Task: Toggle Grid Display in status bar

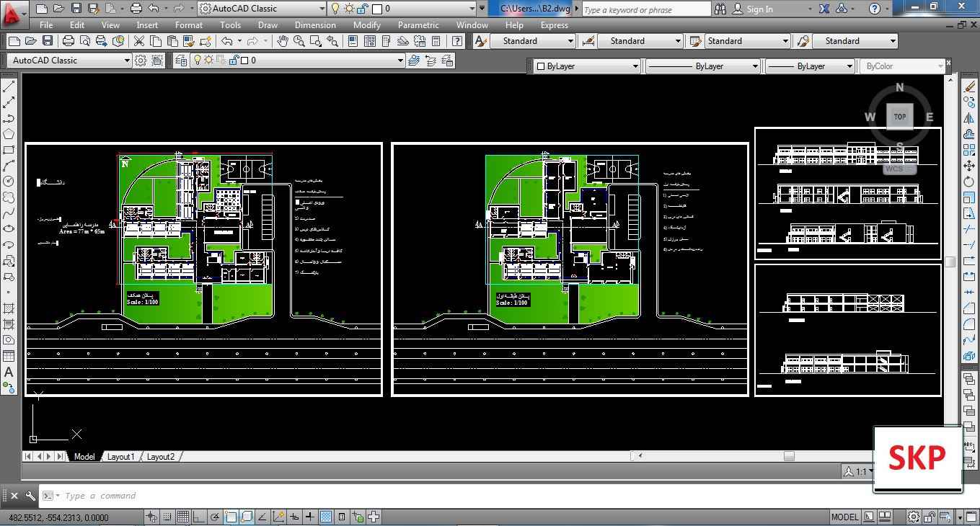Action: coord(182,517)
